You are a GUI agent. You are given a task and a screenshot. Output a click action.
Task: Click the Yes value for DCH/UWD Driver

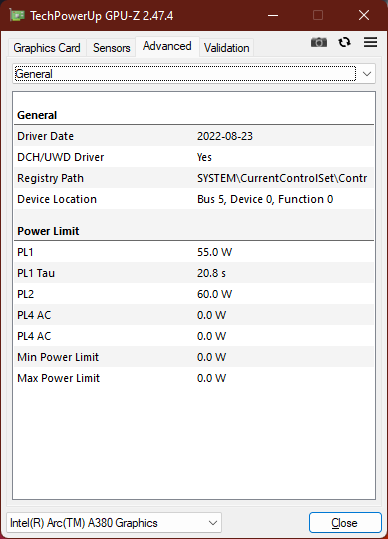[204, 157]
